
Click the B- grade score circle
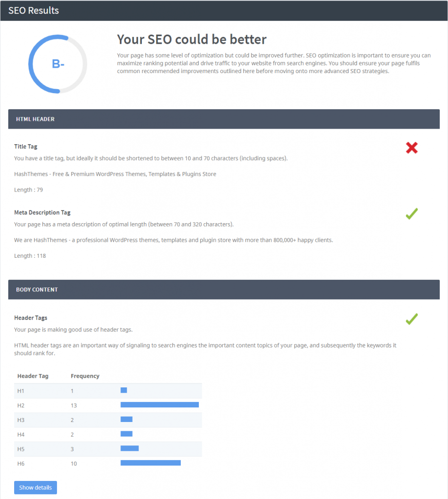click(58, 64)
